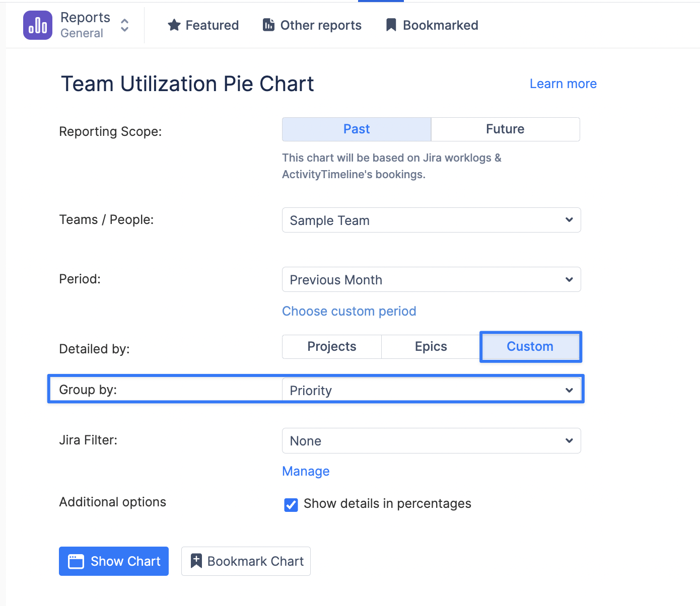This screenshot has width=700, height=606.
Task: Switch to the Bookmarked tab
Action: pos(440,25)
